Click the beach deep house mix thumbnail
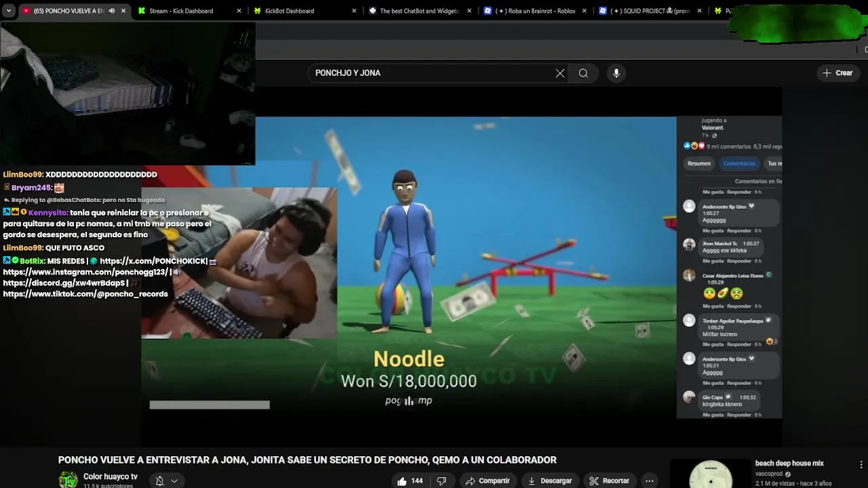Image resolution: width=868 pixels, height=488 pixels. point(711,474)
